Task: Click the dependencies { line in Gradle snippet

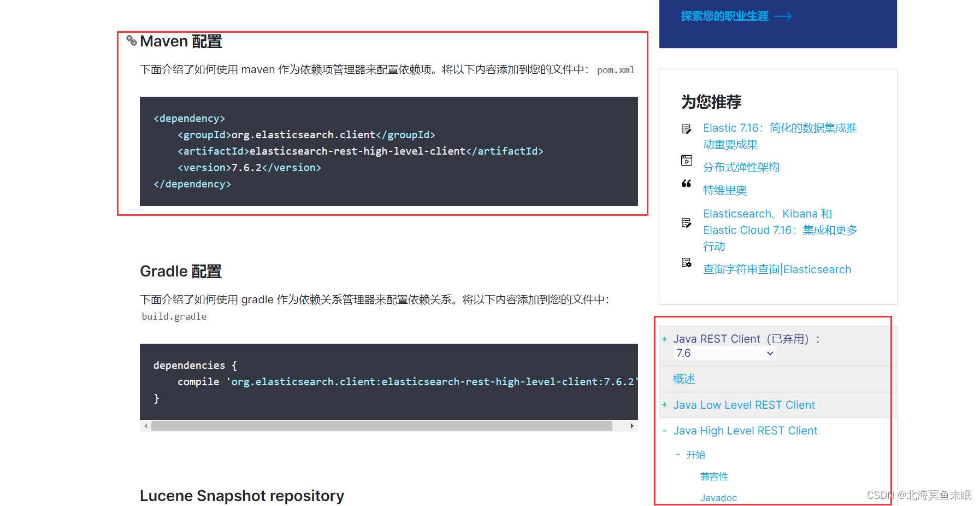Action: pyautogui.click(x=195, y=366)
